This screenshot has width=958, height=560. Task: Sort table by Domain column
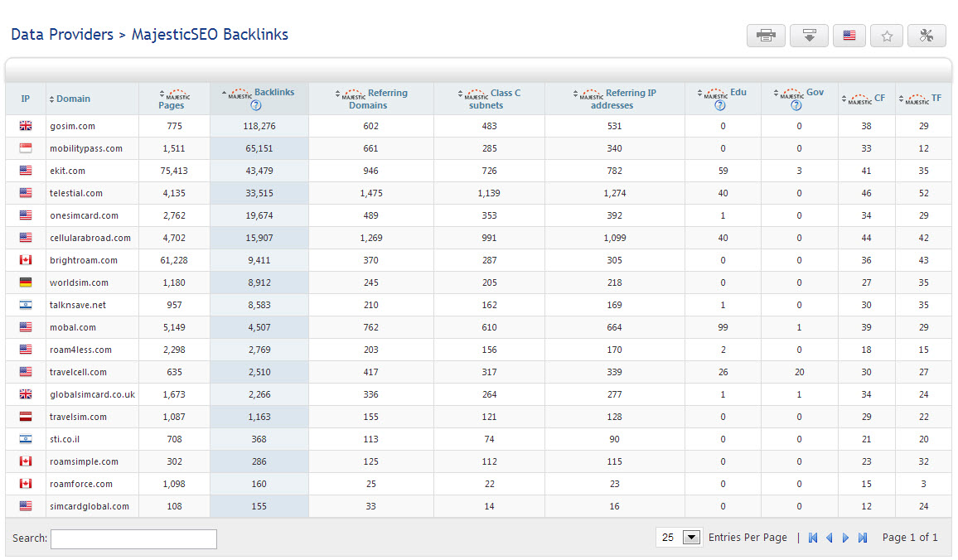(73, 99)
